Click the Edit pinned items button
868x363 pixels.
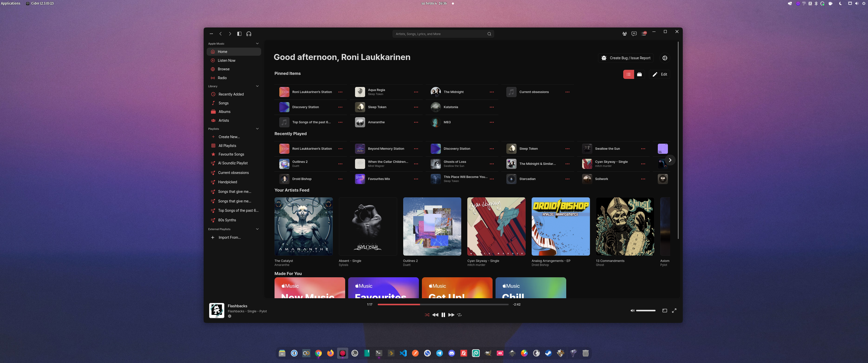(659, 74)
